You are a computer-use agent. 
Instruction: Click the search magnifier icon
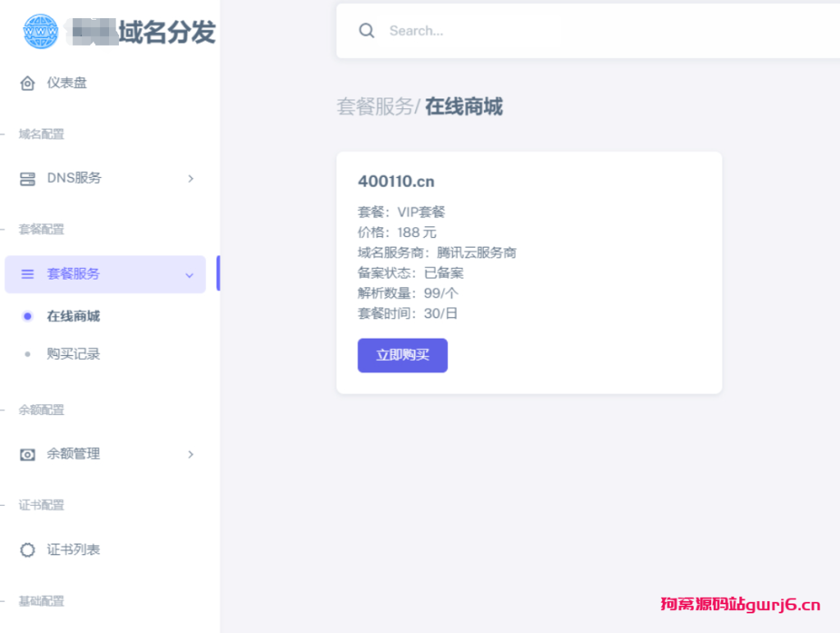367,30
